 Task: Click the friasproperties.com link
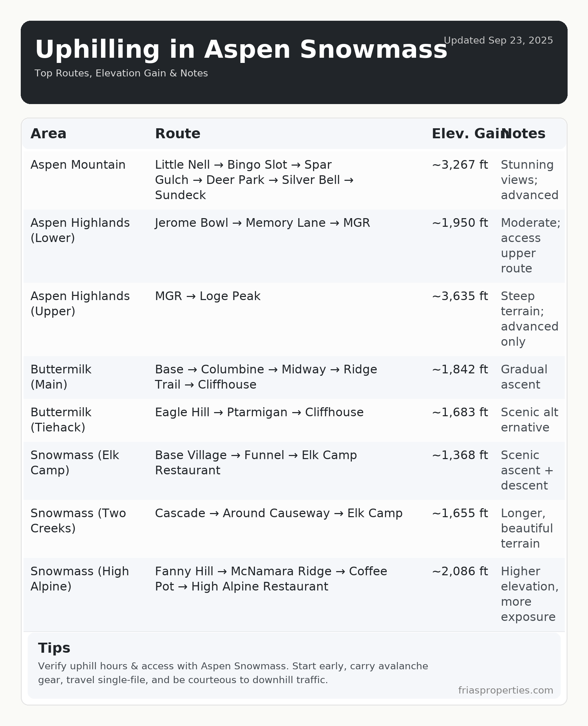point(505,690)
